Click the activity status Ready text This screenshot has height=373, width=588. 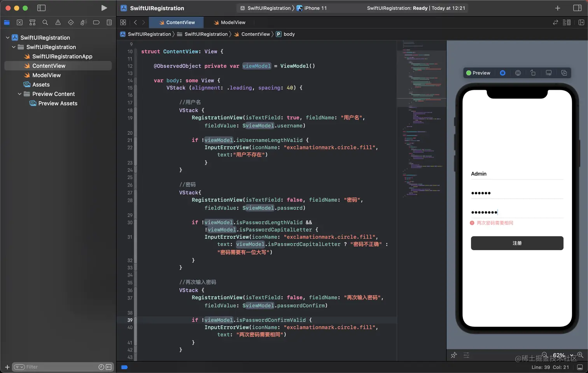[x=416, y=8]
